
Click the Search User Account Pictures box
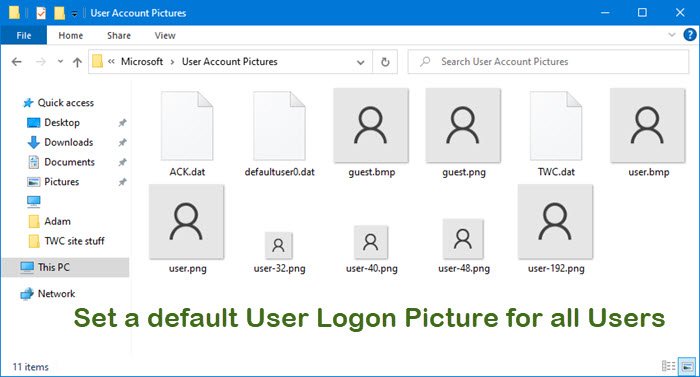548,62
